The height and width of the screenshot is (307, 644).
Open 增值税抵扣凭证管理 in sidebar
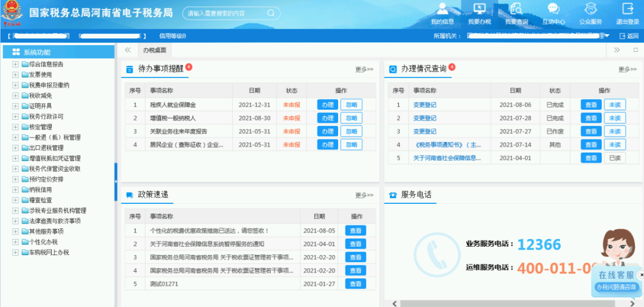coord(55,159)
